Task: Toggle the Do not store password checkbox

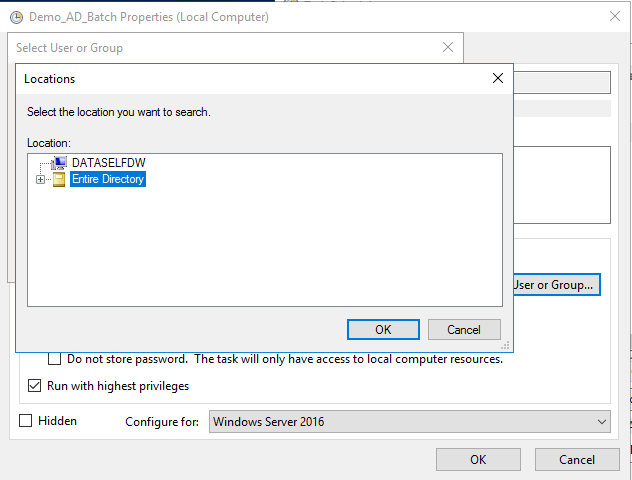Action: click(x=56, y=359)
